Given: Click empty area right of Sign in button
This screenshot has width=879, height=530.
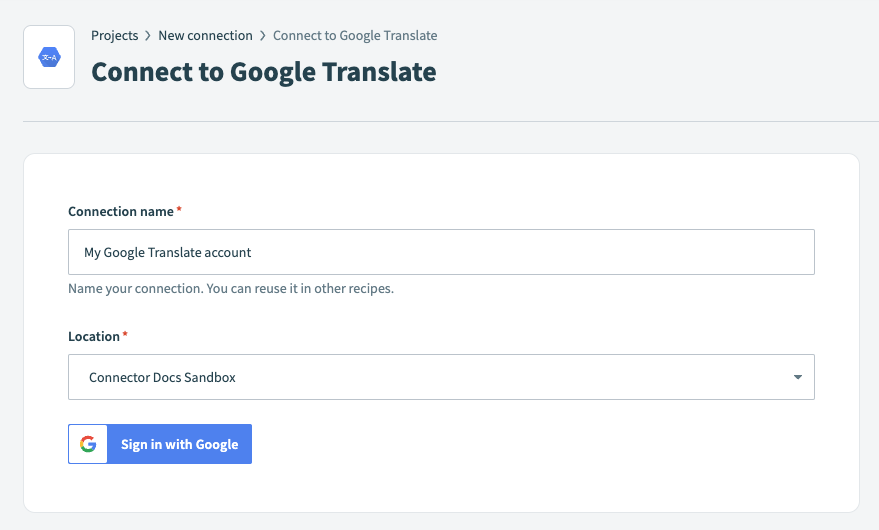Looking at the screenshot, I should [x=550, y=444].
